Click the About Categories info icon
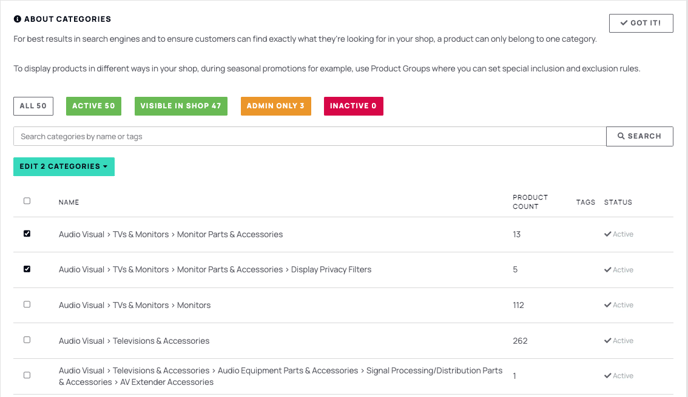 17,19
